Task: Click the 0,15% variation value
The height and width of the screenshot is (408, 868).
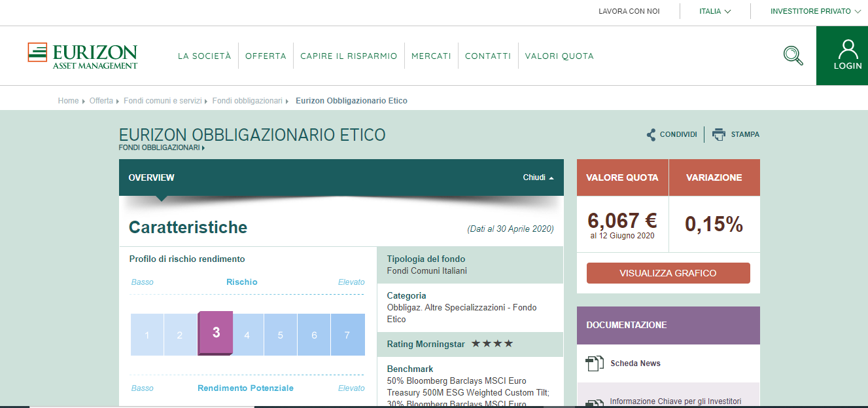Action: pyautogui.click(x=714, y=225)
